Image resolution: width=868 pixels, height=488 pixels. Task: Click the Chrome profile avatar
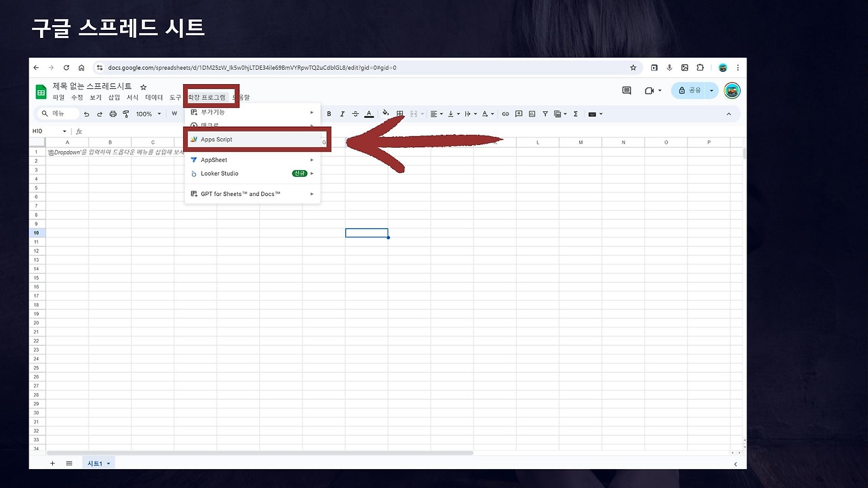pyautogui.click(x=723, y=68)
